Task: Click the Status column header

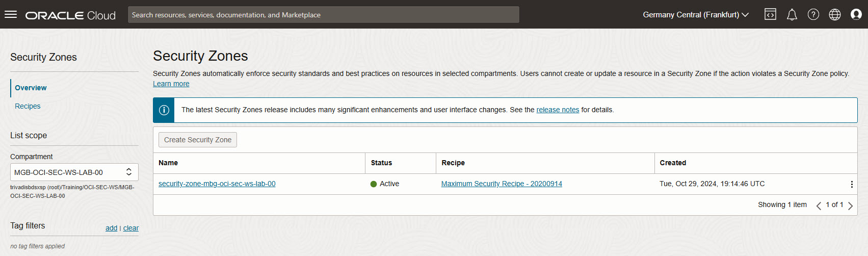Action: point(381,163)
